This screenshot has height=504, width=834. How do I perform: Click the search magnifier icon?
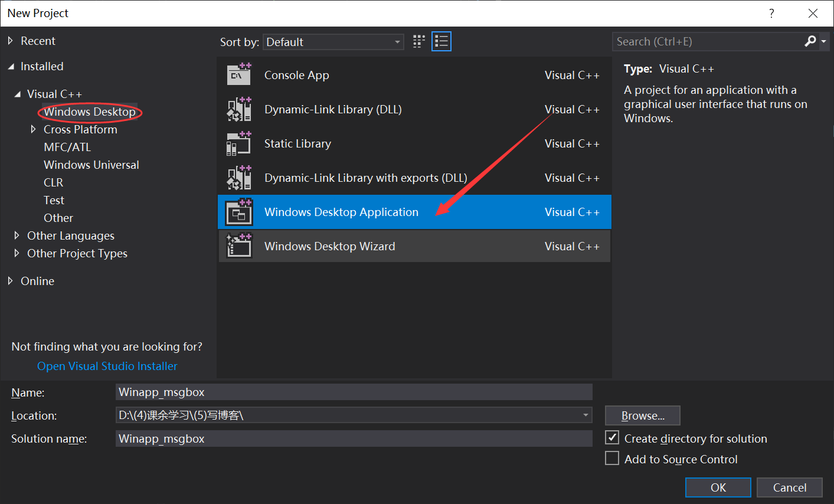click(x=810, y=41)
